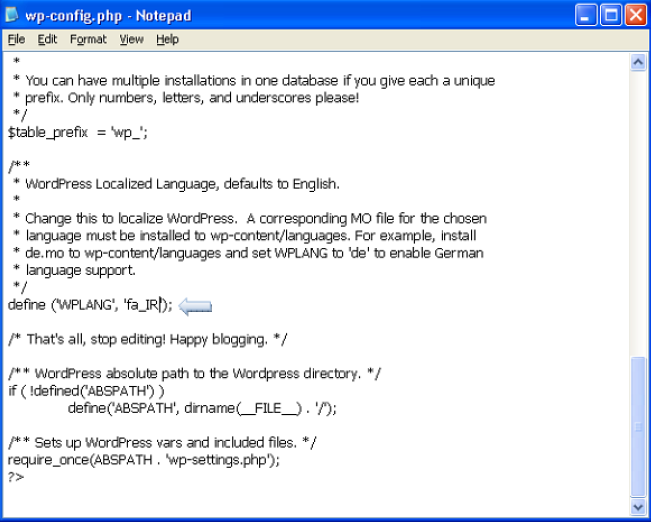Viewport: 651px width, 522px height.
Task: Click 'language support.' comment line
Action: click(x=74, y=271)
